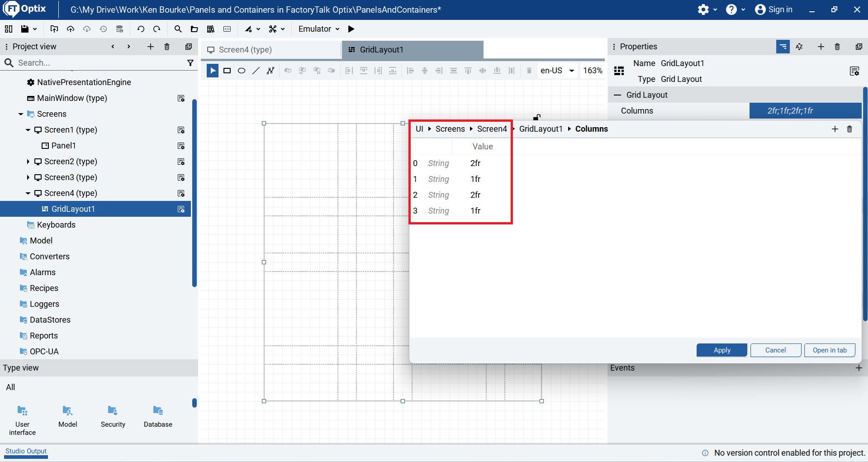Pop out the Project view panel
Viewport: 868px width, 462px height.
click(189, 47)
